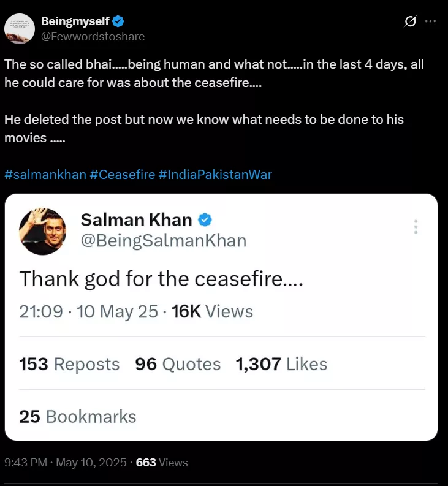Screen dimensions: 448x486
Task: Click the Beingmyself profile avatar
Action: point(19,28)
